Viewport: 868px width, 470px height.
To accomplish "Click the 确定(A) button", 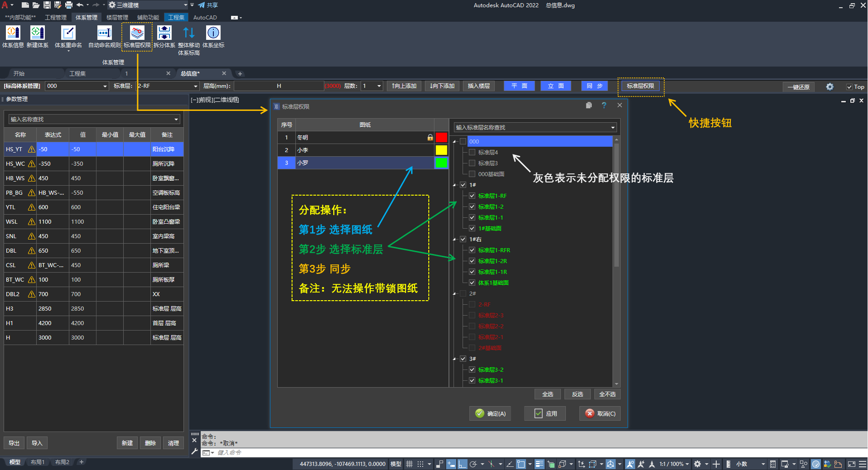I will (x=490, y=413).
